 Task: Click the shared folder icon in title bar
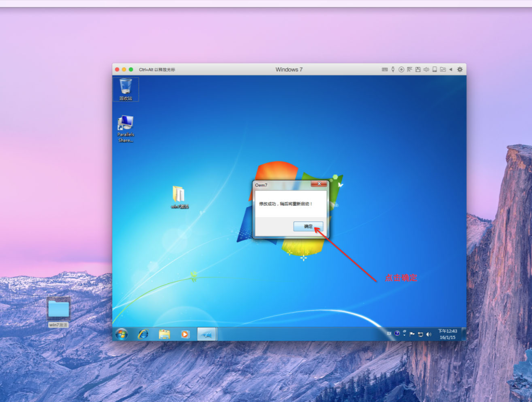click(443, 70)
